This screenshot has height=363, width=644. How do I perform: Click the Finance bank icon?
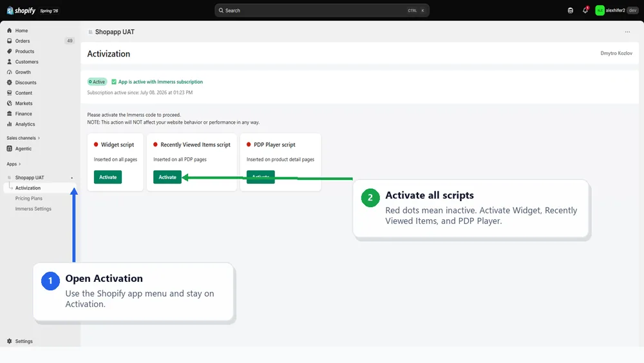point(10,113)
